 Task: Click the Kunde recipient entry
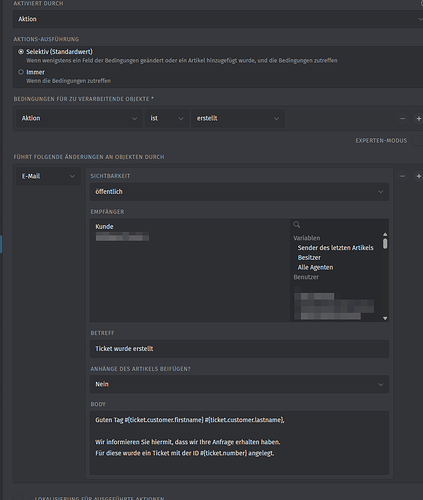tap(104, 227)
